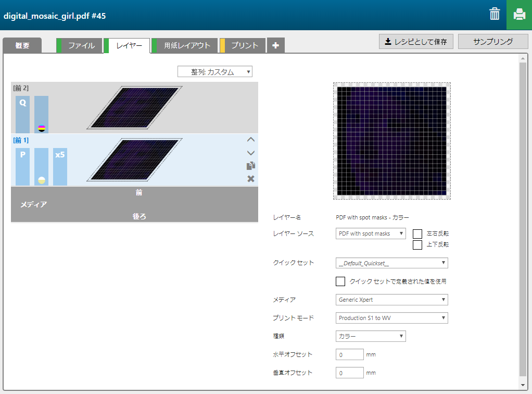The image size is (532, 394).
Task: Click the trash delete job icon
Action: pos(495,15)
